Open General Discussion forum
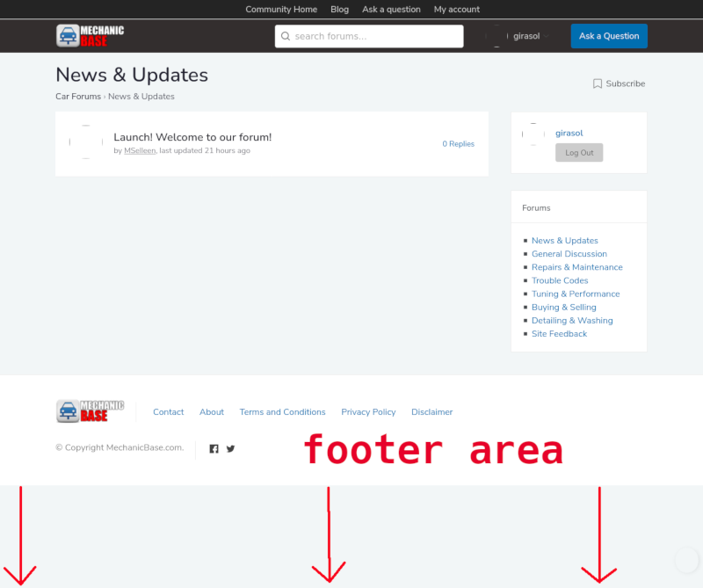703x588 pixels. pos(569,254)
